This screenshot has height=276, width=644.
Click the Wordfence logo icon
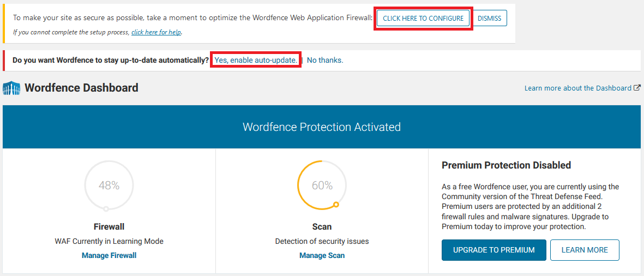point(11,88)
